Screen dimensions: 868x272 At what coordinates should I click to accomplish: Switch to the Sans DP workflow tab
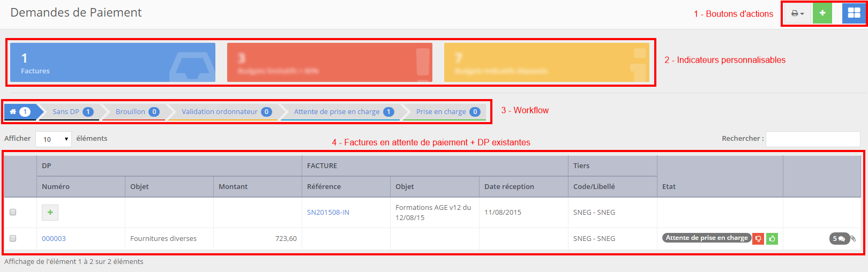coord(72,112)
